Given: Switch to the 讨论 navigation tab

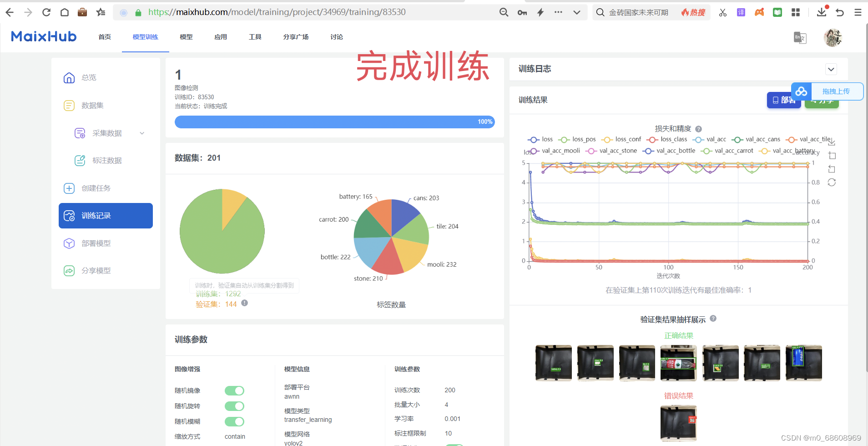Looking at the screenshot, I should coord(336,37).
